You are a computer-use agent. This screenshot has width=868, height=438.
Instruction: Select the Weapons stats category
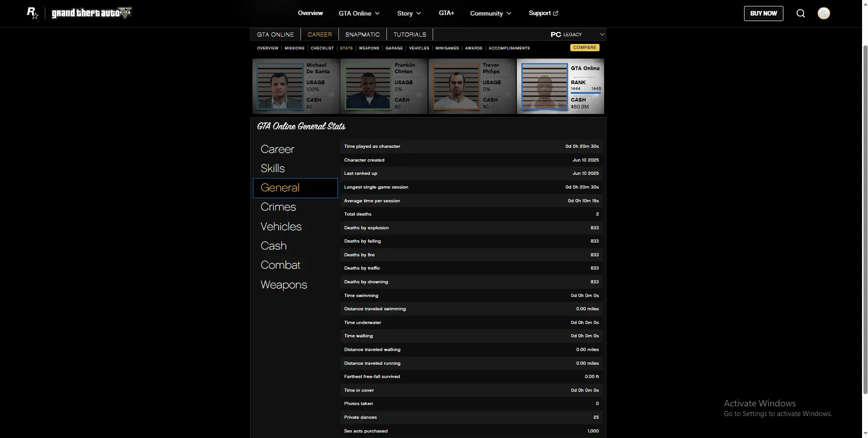pyautogui.click(x=284, y=285)
